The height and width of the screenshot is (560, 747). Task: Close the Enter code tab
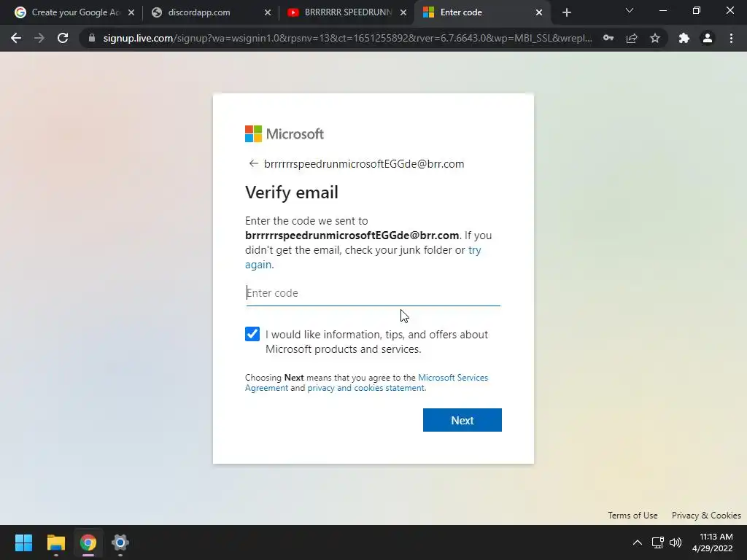[x=539, y=12]
